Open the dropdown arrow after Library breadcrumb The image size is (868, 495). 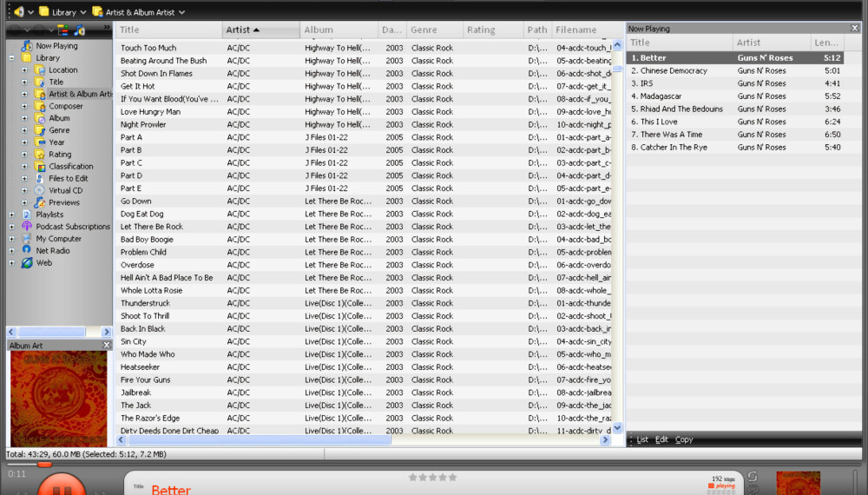[83, 12]
